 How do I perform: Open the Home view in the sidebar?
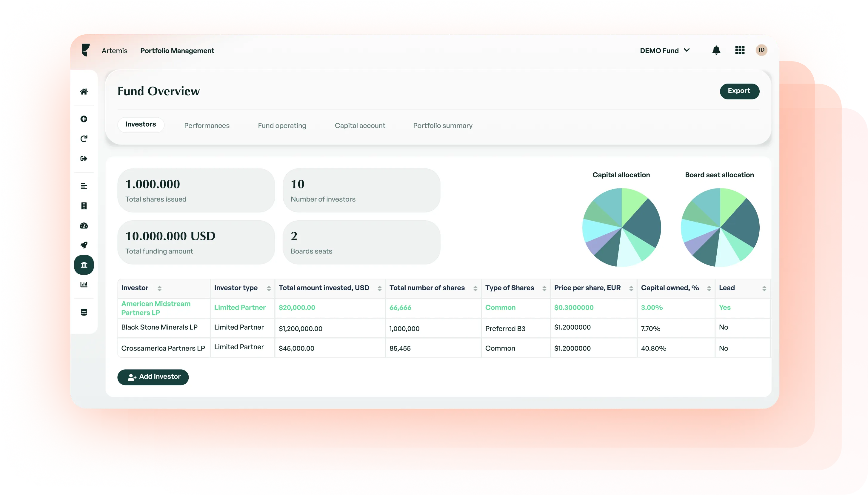84,91
